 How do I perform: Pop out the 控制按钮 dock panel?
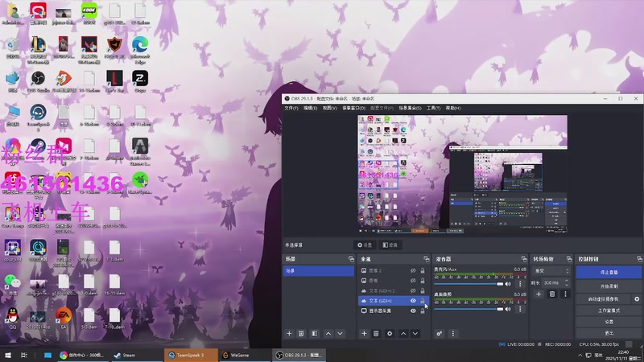point(639,259)
